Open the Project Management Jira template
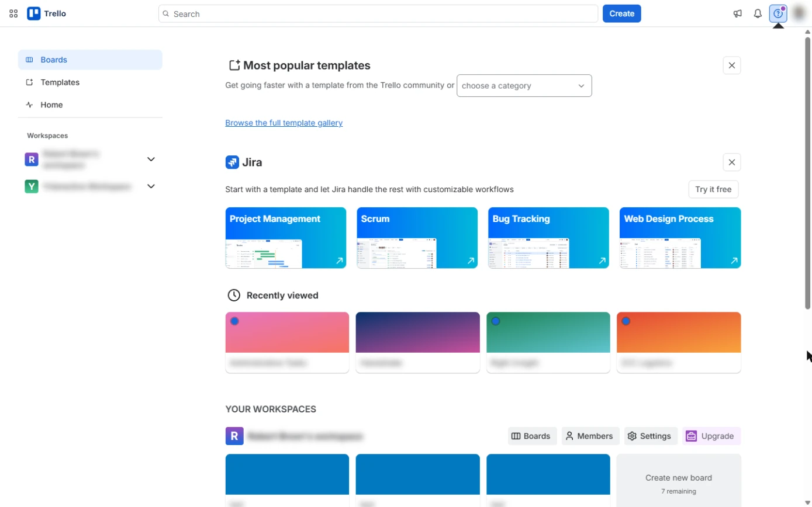 pyautogui.click(x=286, y=238)
